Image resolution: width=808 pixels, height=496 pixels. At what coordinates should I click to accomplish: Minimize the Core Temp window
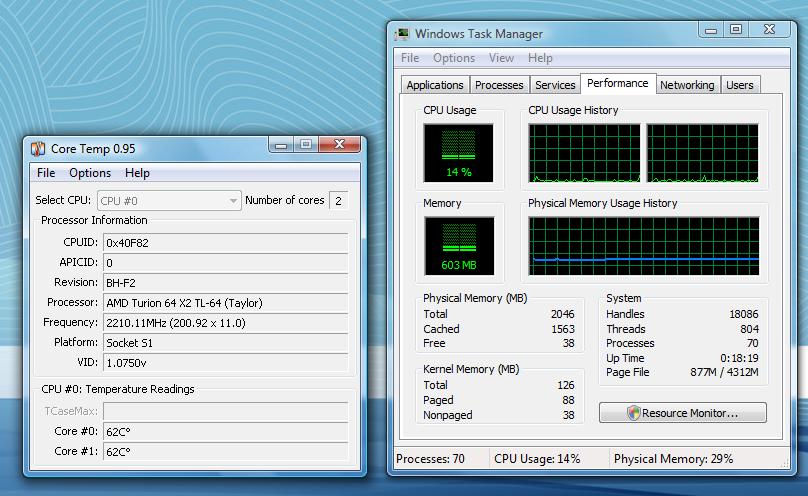point(281,145)
